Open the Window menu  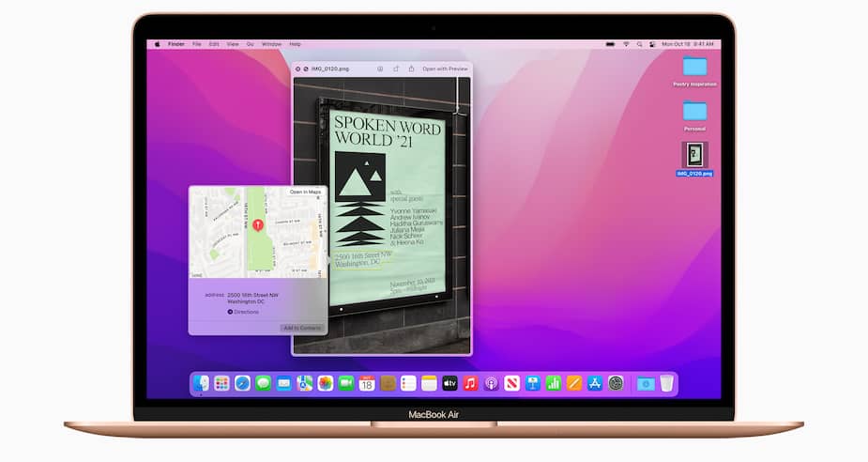271,44
